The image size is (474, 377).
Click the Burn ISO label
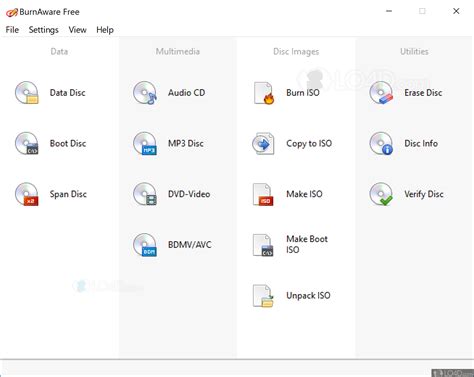[x=303, y=93]
